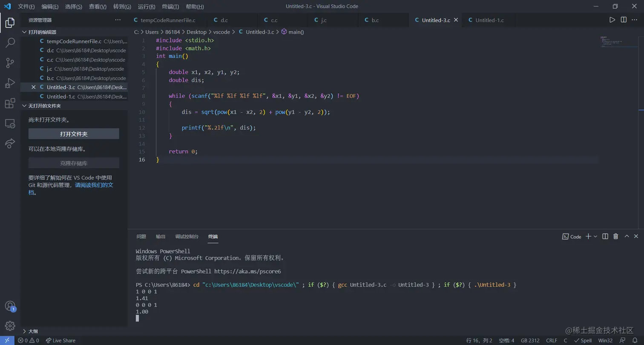Open the 文件(F) menu

[x=26, y=6]
